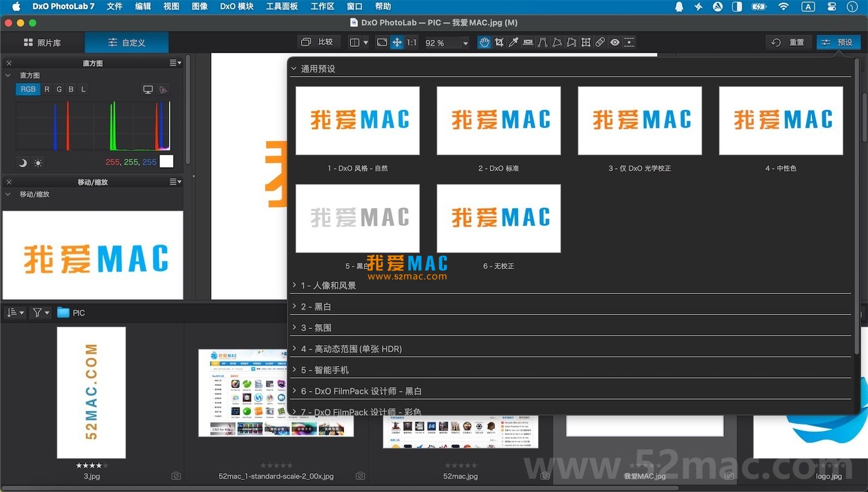Switch to the 自定义 tab
868x492 pixels.
(x=127, y=43)
